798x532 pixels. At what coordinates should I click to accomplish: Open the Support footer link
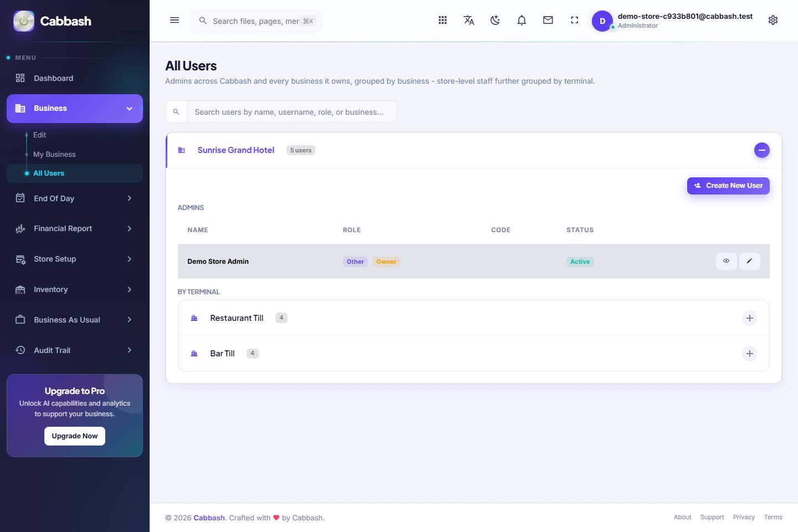[712, 517]
